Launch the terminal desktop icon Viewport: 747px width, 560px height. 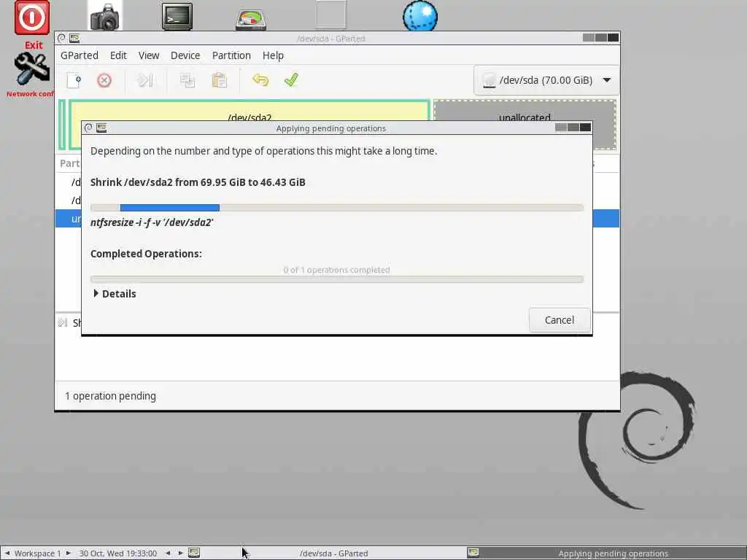click(x=177, y=17)
